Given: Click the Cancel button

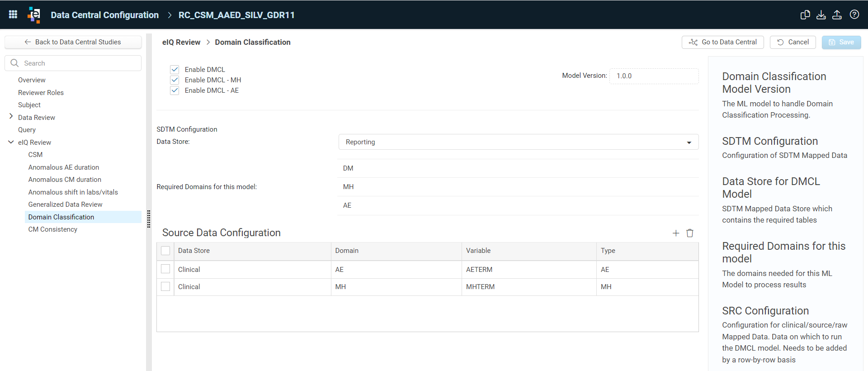Looking at the screenshot, I should pos(793,42).
